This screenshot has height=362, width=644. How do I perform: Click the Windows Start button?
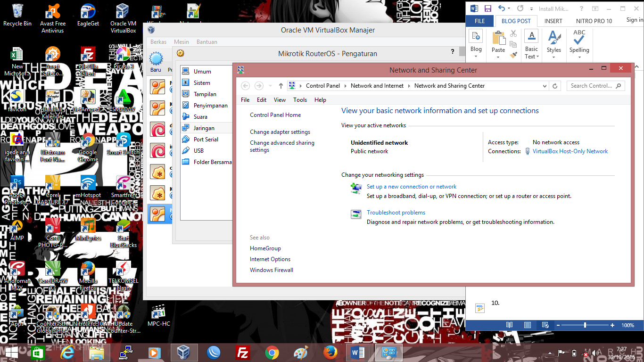click(x=11, y=353)
